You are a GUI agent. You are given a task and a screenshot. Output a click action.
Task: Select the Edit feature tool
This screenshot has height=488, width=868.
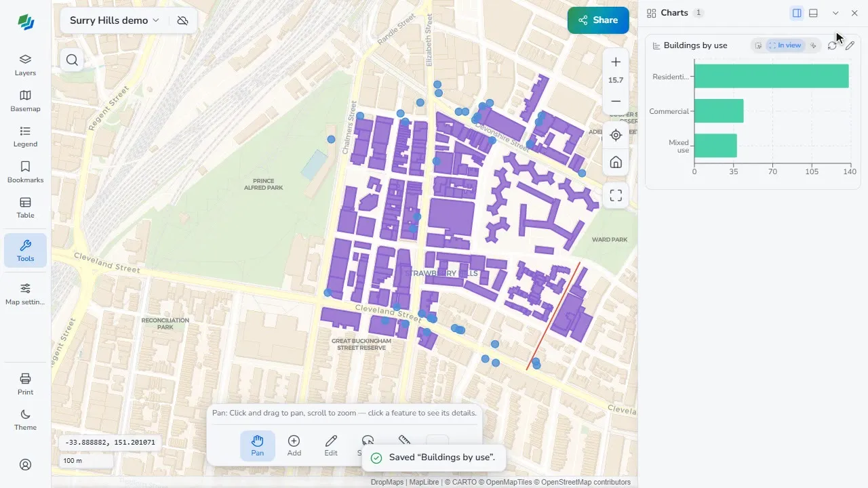click(x=331, y=446)
